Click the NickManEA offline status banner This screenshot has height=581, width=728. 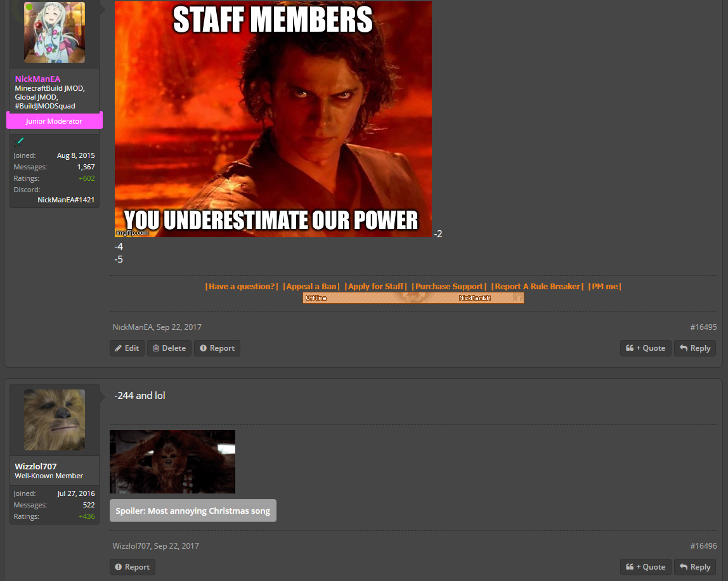tap(413, 298)
